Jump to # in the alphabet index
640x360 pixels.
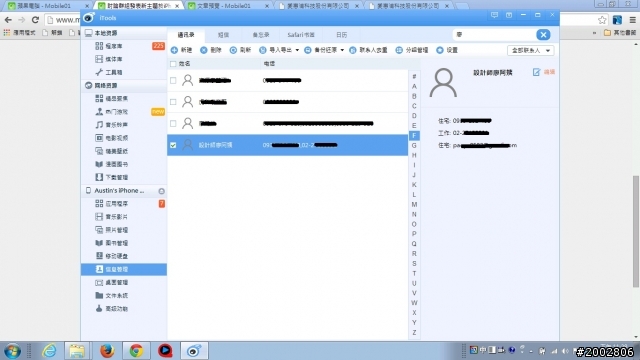click(414, 77)
